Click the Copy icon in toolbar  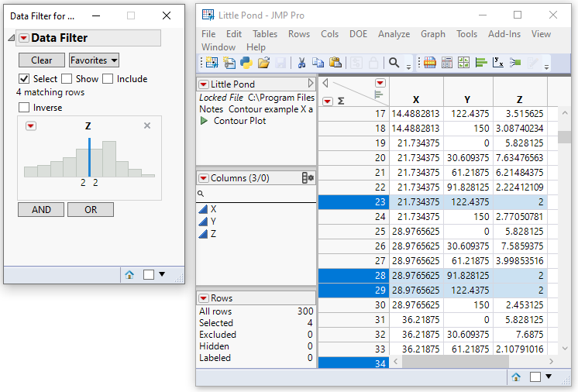coord(318,63)
